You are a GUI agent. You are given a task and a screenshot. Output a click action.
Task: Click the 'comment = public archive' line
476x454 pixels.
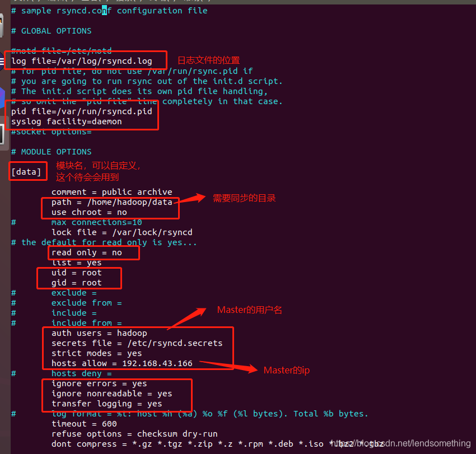[111, 192]
